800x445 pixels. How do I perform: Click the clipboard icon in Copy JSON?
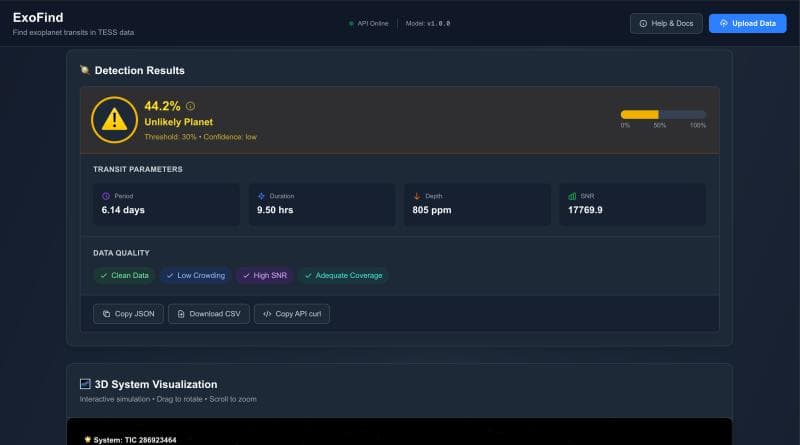pos(106,314)
